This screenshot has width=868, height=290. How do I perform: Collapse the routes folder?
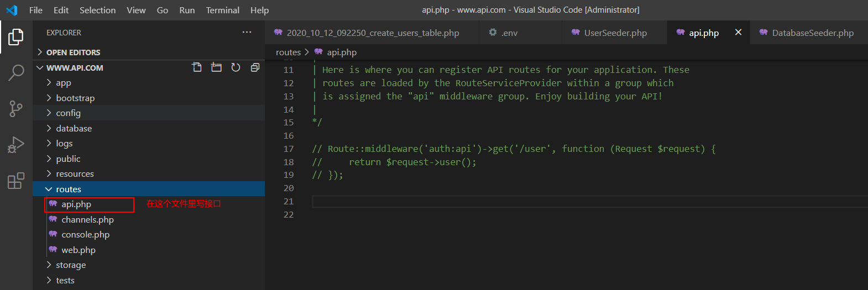(x=149, y=189)
